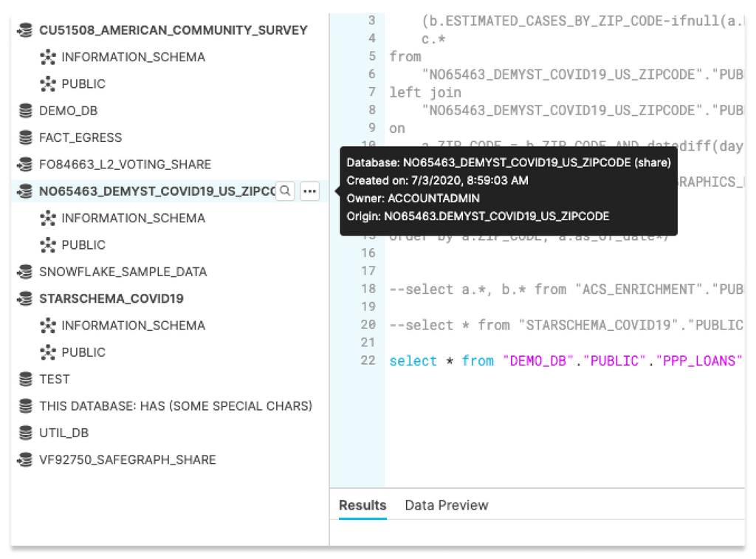Switch to the Data Preview tab
The width and height of the screenshot is (756, 559).
(447, 505)
